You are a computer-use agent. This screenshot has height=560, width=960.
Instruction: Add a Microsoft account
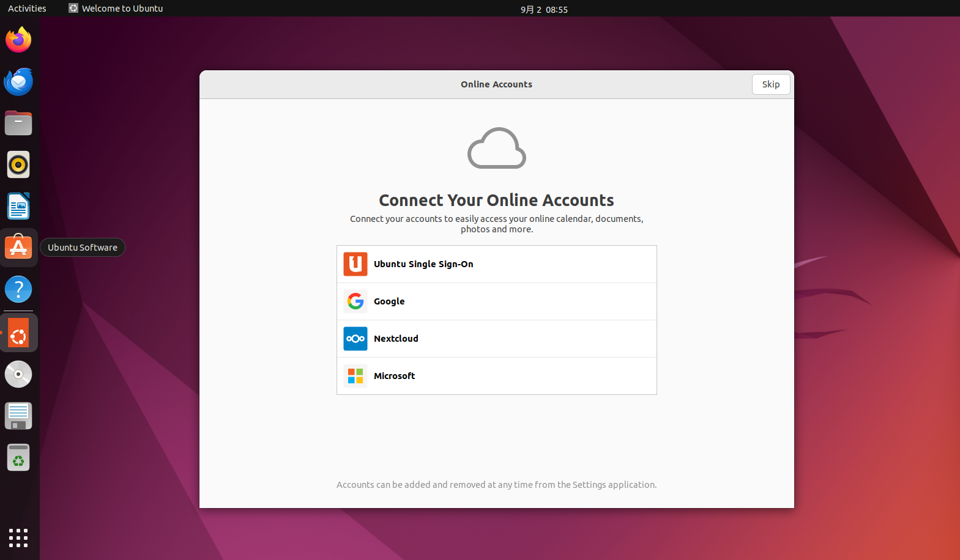click(x=497, y=376)
